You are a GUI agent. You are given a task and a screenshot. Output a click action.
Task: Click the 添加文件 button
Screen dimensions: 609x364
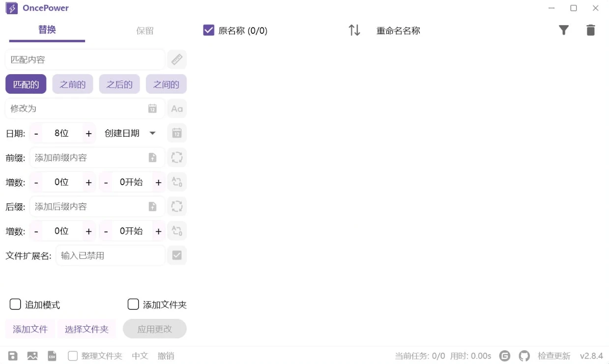[30, 329]
